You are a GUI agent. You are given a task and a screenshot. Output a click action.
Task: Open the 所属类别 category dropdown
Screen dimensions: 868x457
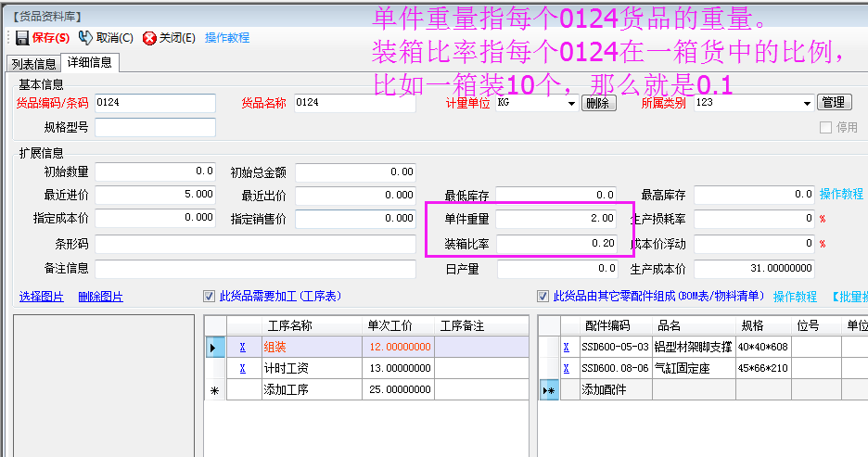(x=807, y=104)
